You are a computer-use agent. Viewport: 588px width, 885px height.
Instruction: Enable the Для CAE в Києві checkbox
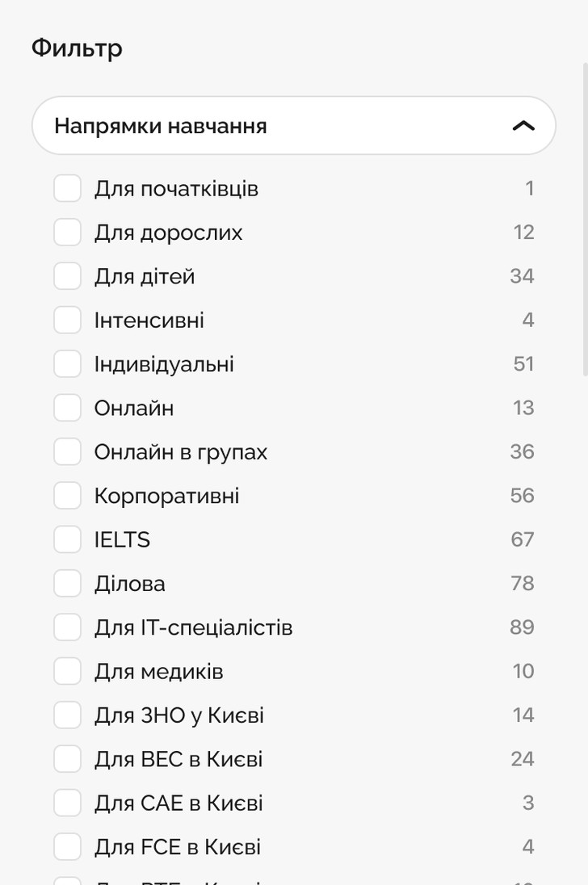(x=67, y=803)
